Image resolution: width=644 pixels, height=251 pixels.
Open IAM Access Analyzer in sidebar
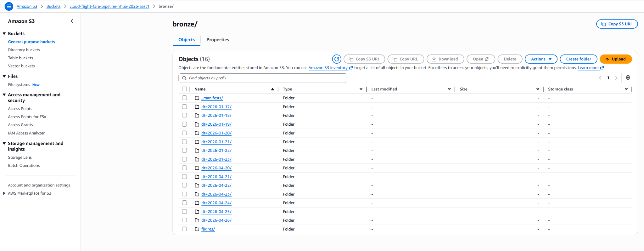26,133
